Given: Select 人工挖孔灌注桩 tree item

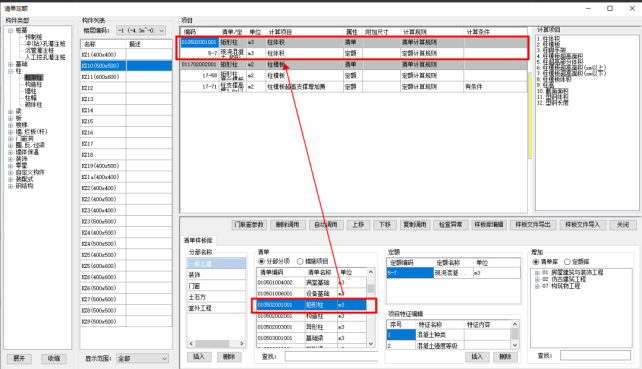Looking at the screenshot, I should 45,57.
